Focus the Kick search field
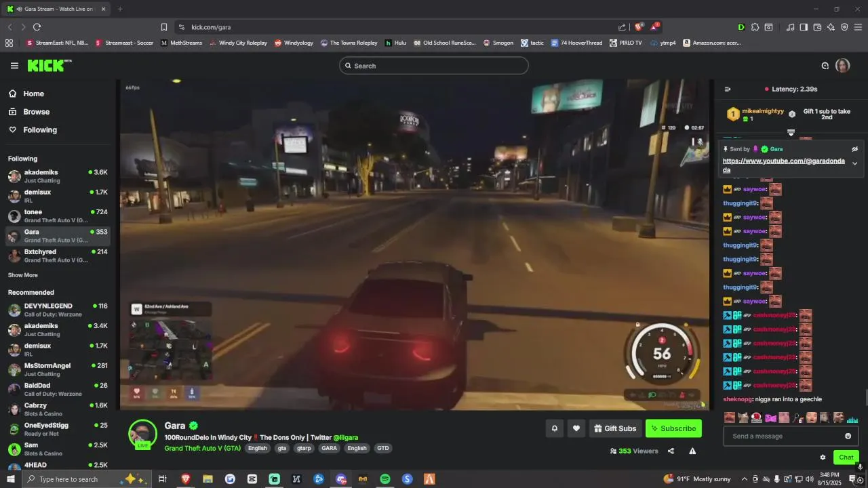The height and width of the screenshot is (488, 868). [x=434, y=66]
